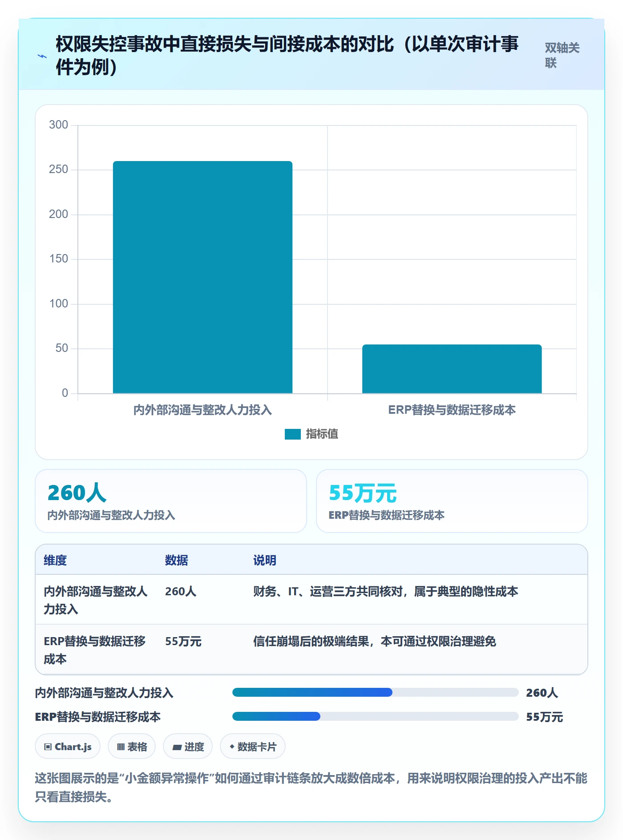Image resolution: width=623 pixels, height=840 pixels.
Task: Select the table cell 内外部沟通与整改人力投入
Action: 96,600
